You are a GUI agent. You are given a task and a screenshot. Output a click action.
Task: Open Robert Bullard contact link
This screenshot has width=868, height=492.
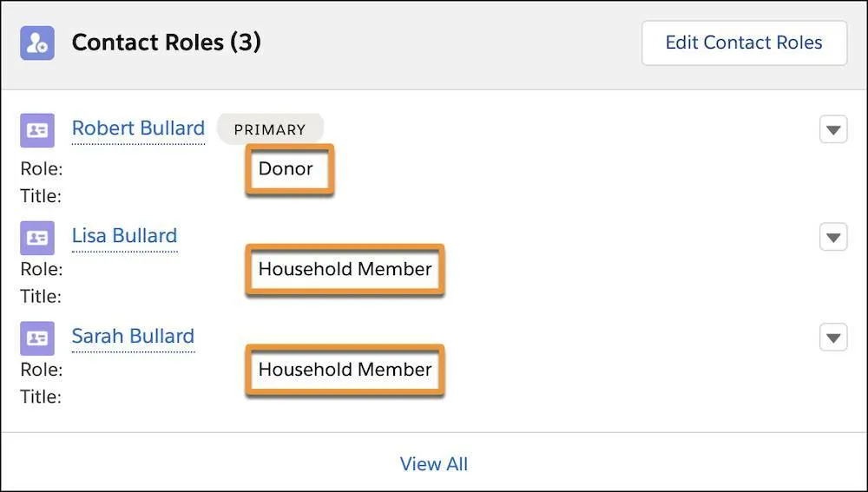coord(138,128)
